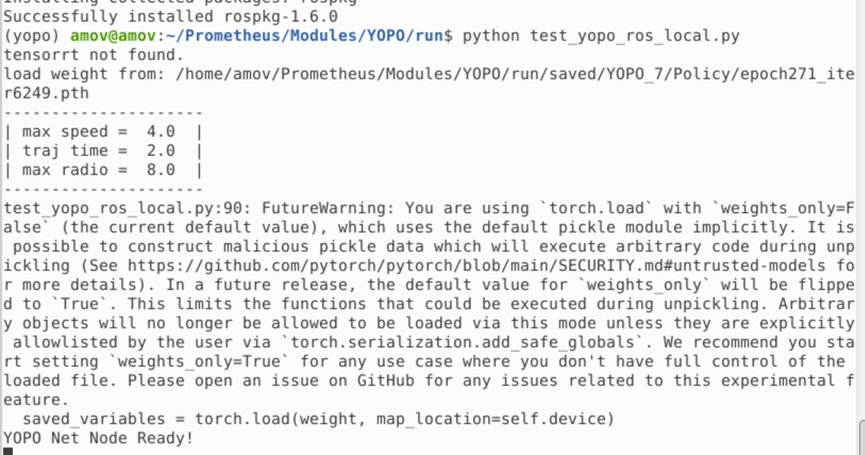The width and height of the screenshot is (865, 455).
Task: Open the GitHub SECURITY.md URL in the warning
Action: [476, 266]
